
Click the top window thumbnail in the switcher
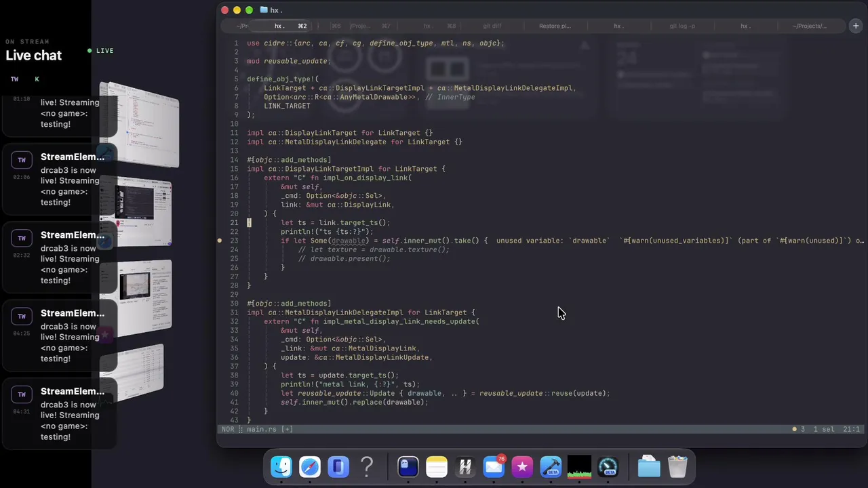[x=139, y=125]
